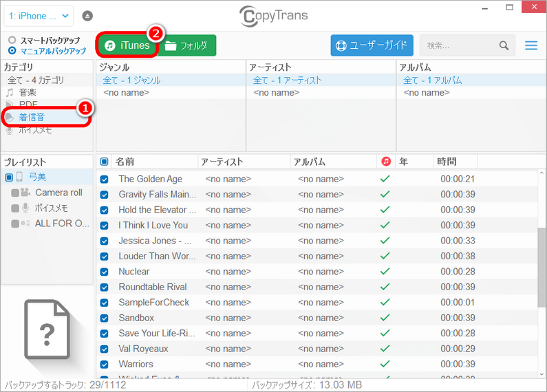Select <no name> in top Artist list

321,92
